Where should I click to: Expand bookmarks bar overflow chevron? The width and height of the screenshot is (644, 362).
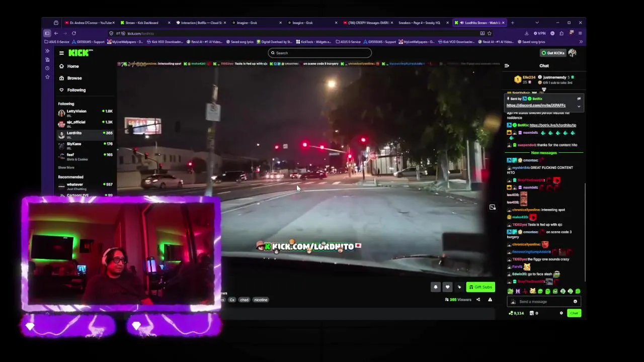(x=581, y=42)
